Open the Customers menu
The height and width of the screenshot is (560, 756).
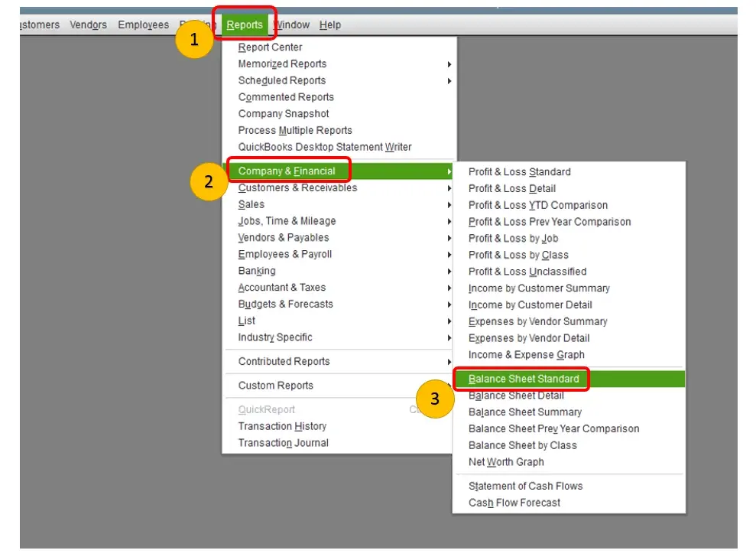[x=40, y=24]
